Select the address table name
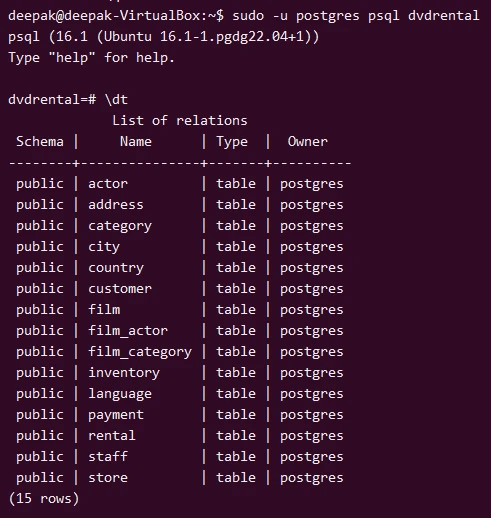This screenshot has height=518, width=491. tap(116, 204)
